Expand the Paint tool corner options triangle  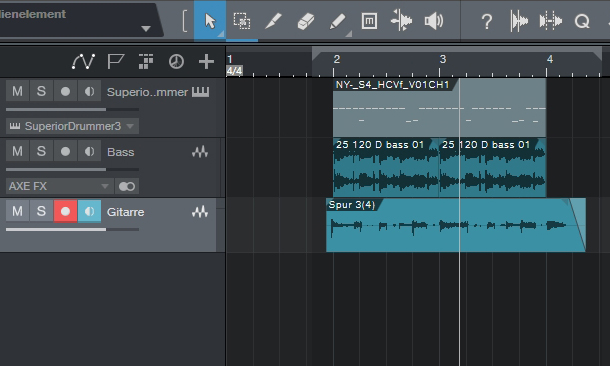coord(349,34)
